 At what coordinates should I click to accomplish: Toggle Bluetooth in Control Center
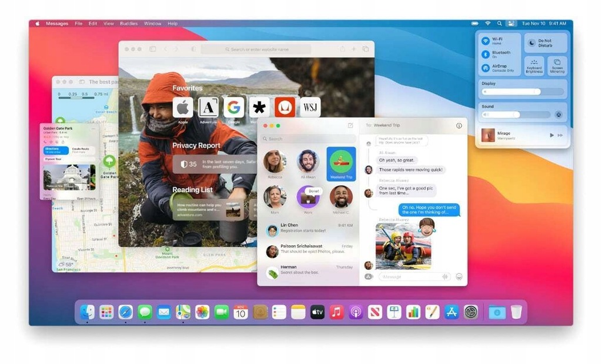486,54
